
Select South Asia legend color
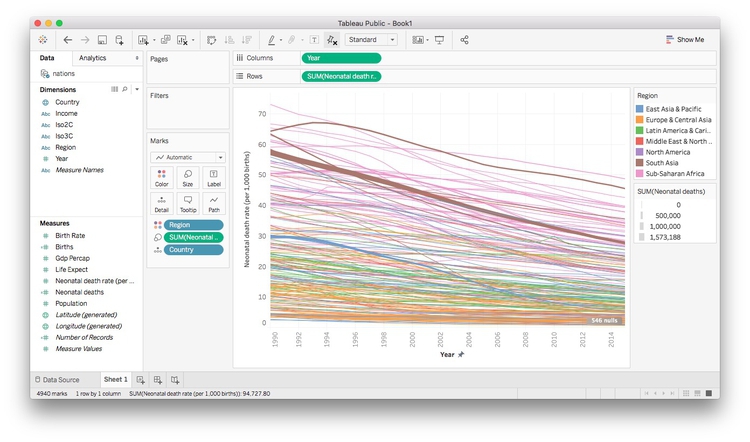(640, 163)
